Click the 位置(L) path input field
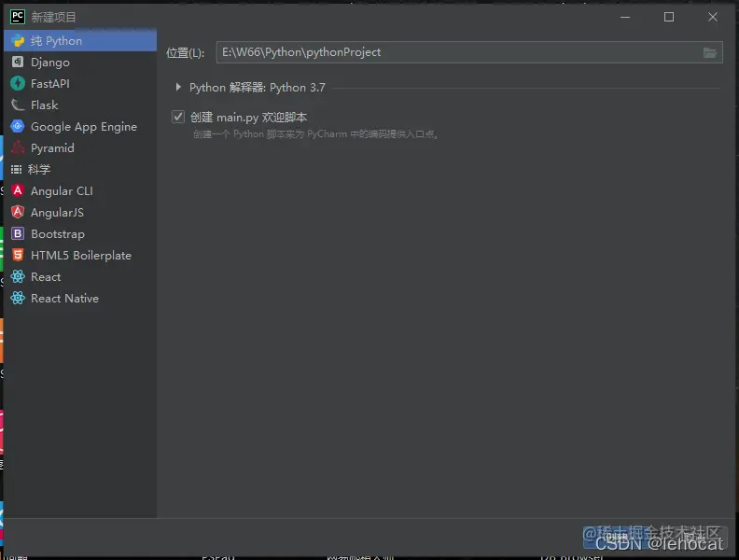Screen dimensions: 739x560 (x=469, y=52)
